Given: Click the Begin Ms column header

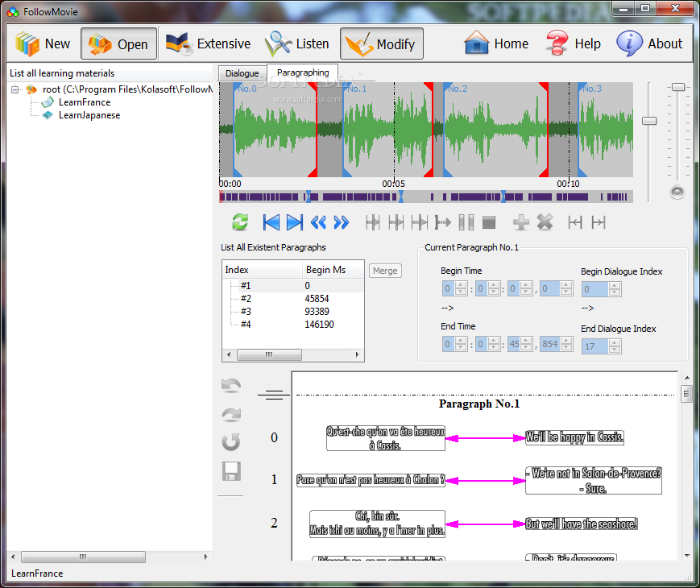Looking at the screenshot, I should click(333, 270).
